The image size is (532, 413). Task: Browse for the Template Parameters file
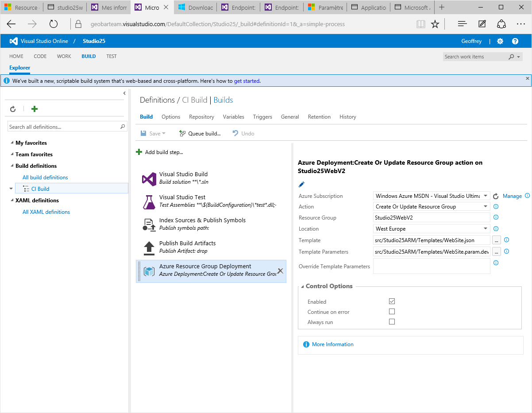click(497, 251)
